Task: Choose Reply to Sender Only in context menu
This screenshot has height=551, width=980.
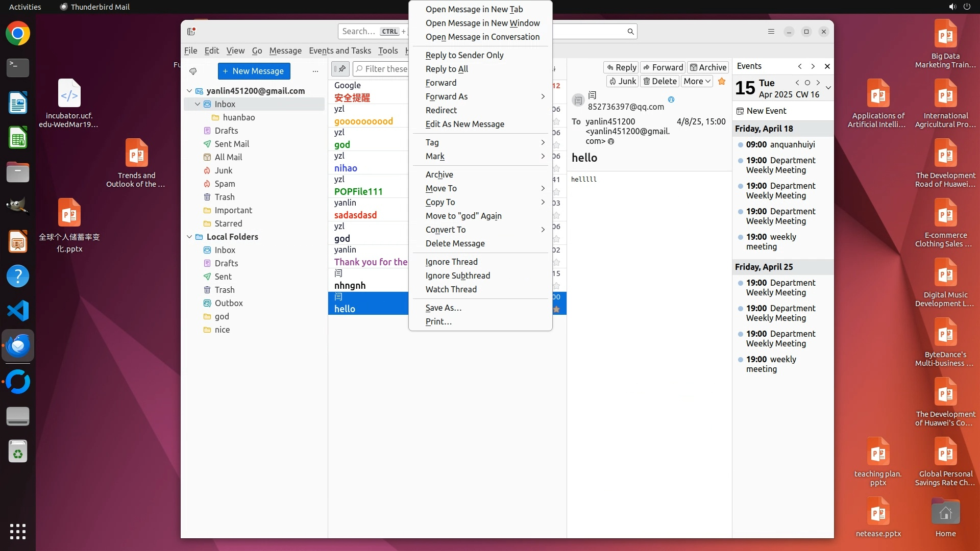Action: pyautogui.click(x=464, y=55)
